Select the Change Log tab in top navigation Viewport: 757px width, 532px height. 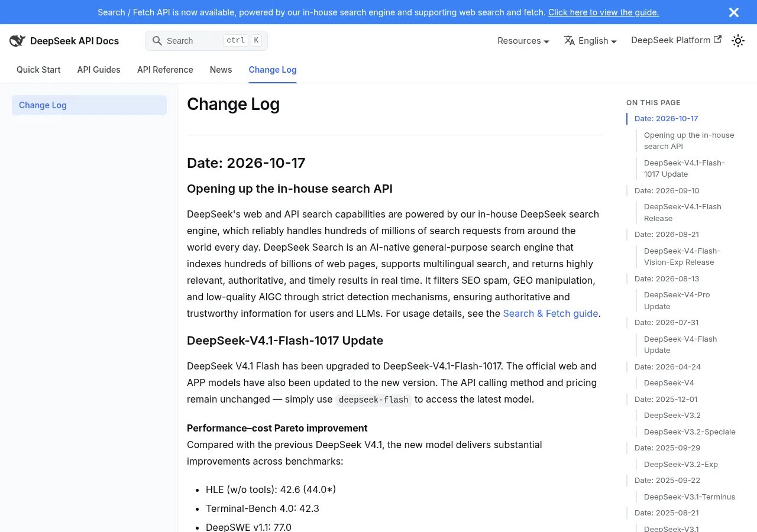(273, 70)
